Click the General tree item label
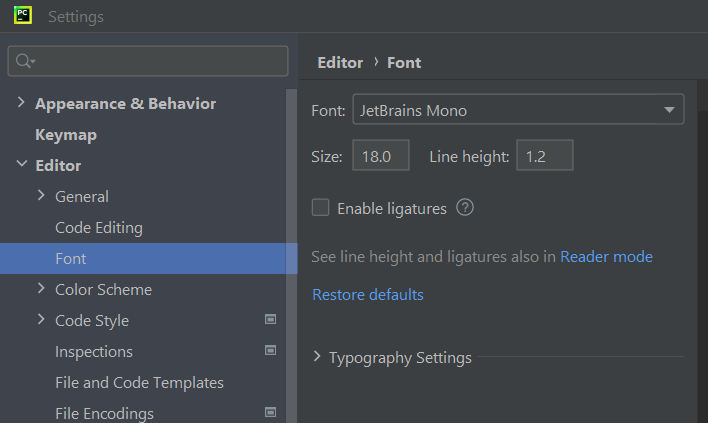Viewport: 708px width, 423px height. (82, 197)
